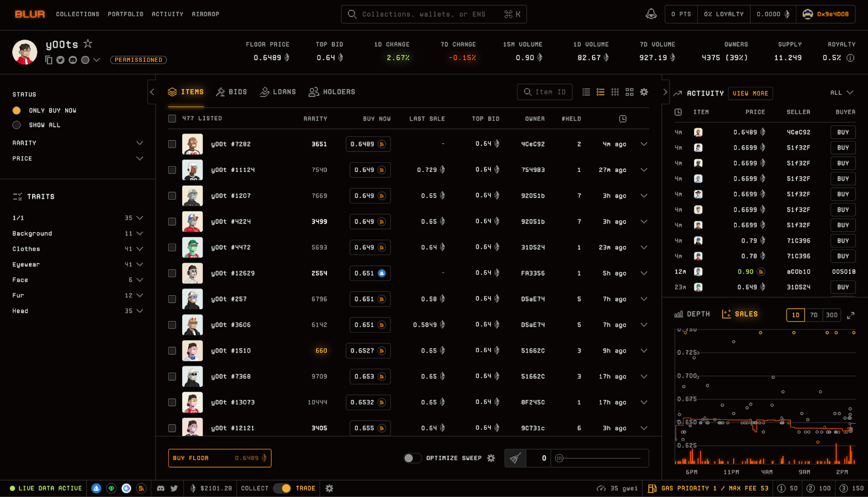Image resolution: width=868 pixels, height=497 pixels.
Task: Check the y00t #1510 checkbox
Action: [x=172, y=351]
